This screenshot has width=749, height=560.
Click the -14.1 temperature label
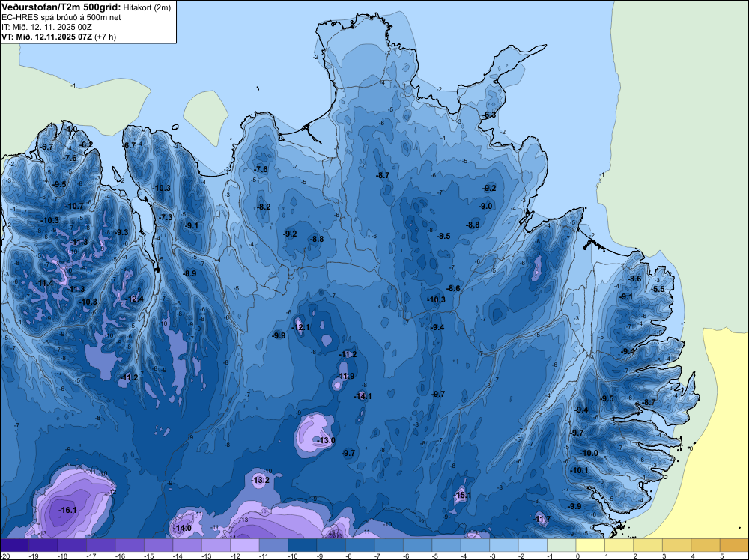click(x=363, y=396)
